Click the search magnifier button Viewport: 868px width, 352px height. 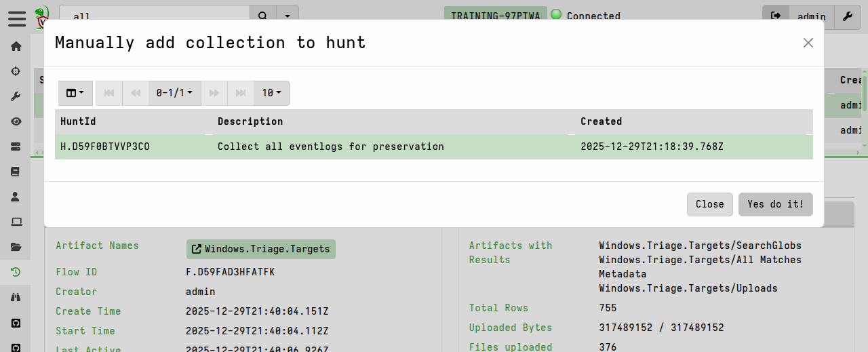tap(263, 16)
